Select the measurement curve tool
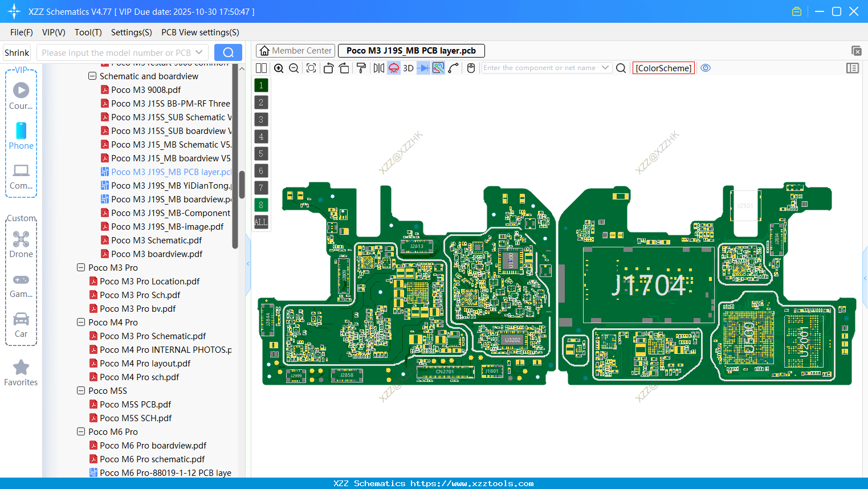This screenshot has height=489, width=868. tap(453, 68)
